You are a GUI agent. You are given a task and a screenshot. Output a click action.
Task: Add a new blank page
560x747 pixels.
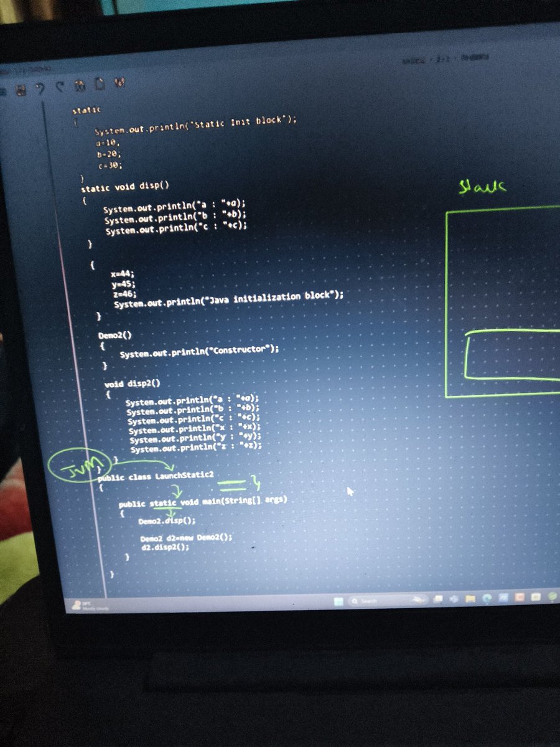[x=100, y=84]
